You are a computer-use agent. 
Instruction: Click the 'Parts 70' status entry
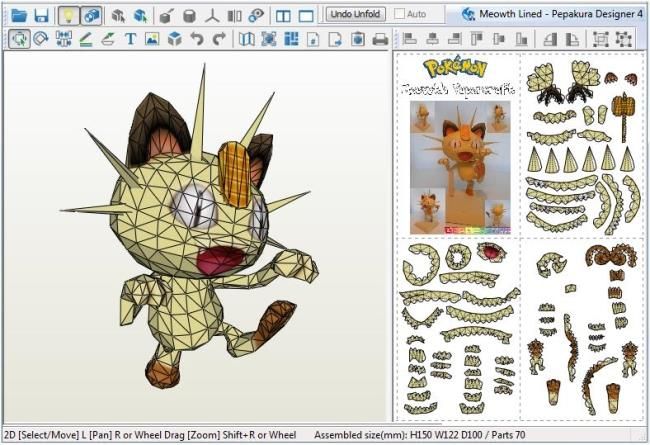tap(508, 435)
